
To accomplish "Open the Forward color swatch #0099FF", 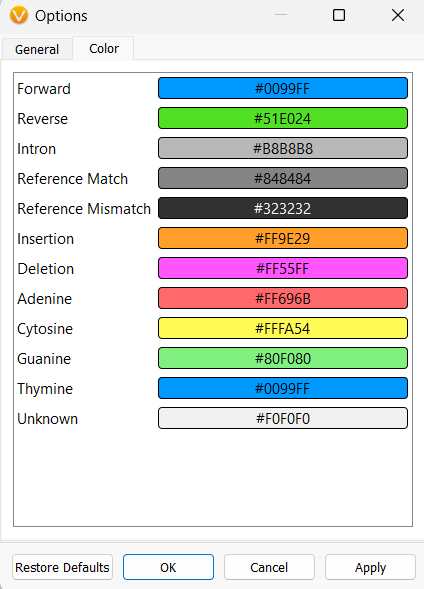I will (283, 88).
